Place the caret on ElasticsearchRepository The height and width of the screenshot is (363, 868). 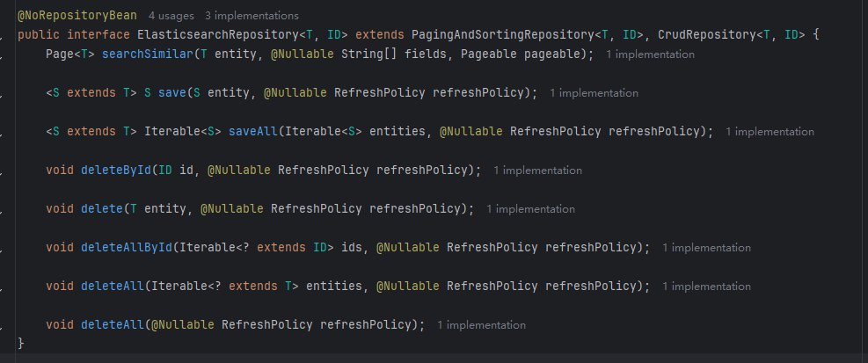217,35
